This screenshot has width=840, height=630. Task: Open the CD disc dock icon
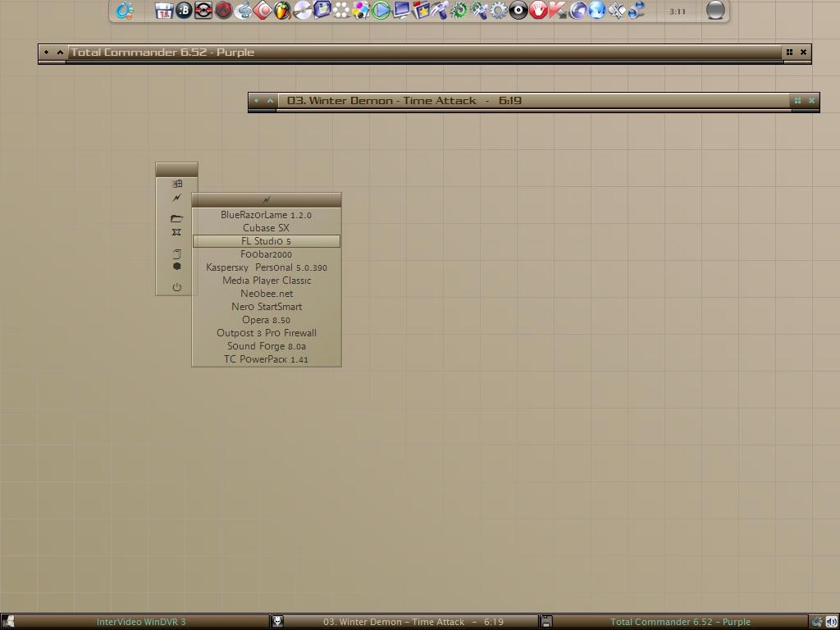(x=302, y=10)
